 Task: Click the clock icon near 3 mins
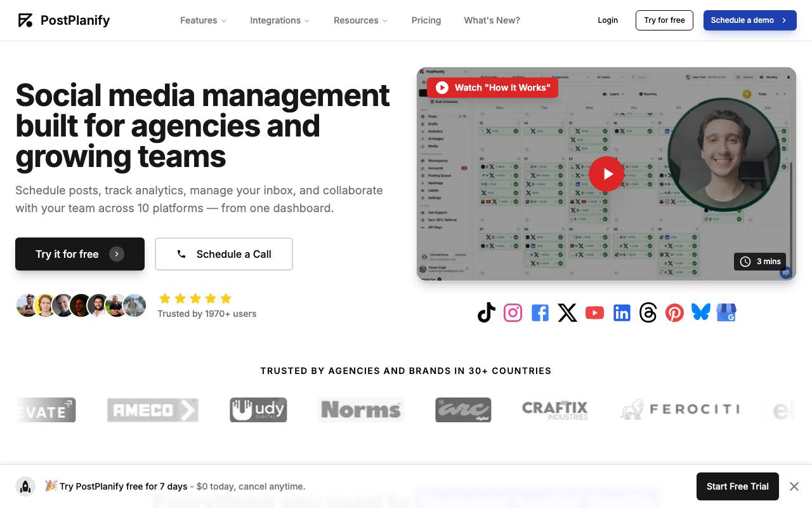tap(745, 262)
